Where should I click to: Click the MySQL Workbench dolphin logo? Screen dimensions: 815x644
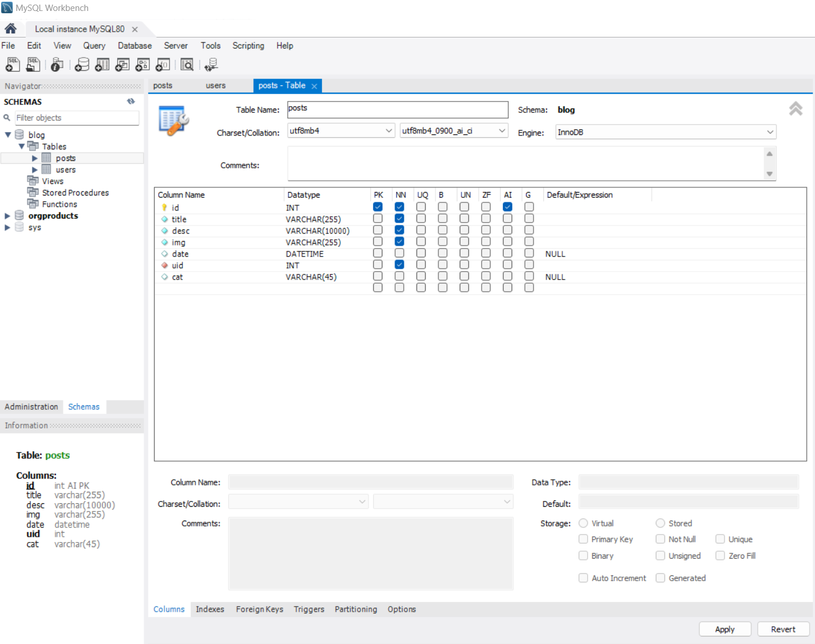(x=7, y=7)
